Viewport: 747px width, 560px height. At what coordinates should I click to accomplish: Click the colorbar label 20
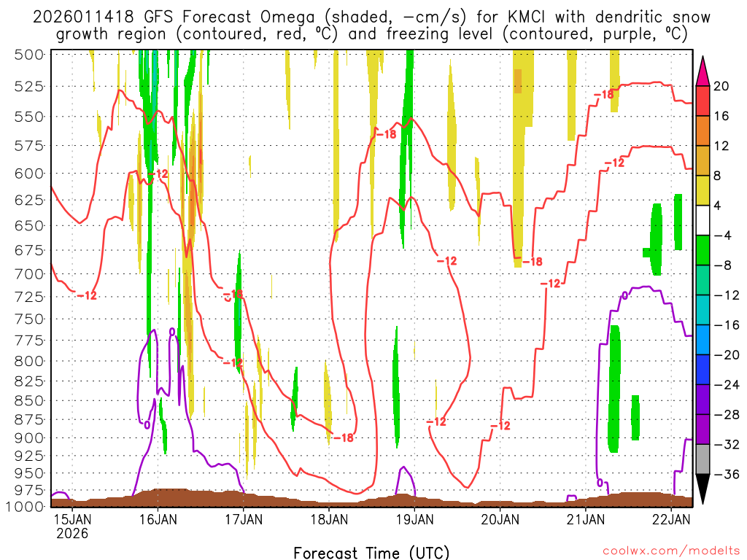click(x=721, y=86)
